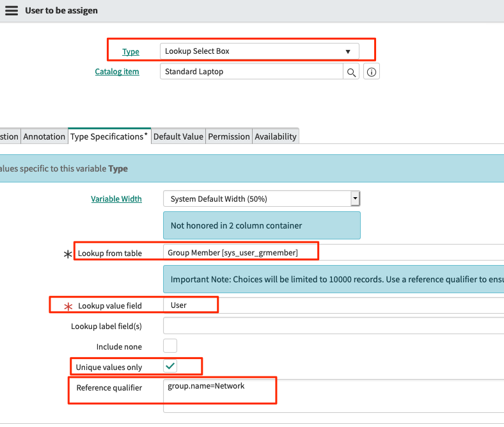
Task: Open the Variable Width label link
Action: (x=116, y=199)
